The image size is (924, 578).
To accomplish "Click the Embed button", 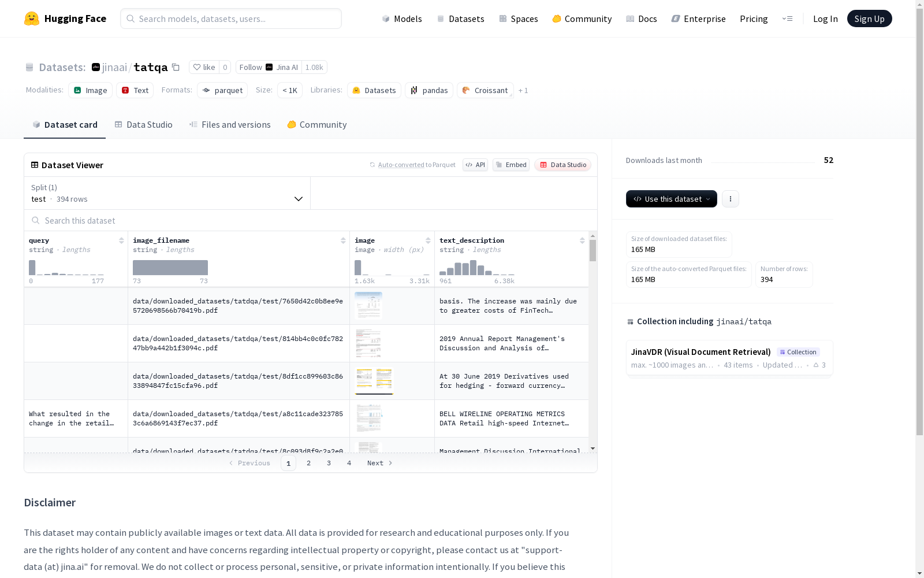I will 511,165.
